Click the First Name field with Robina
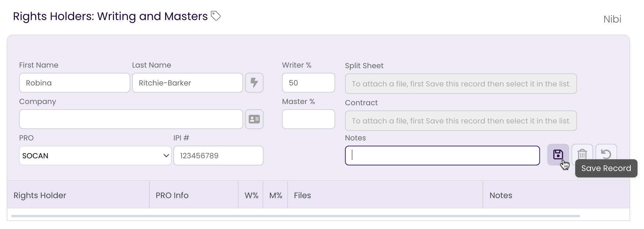 point(75,83)
